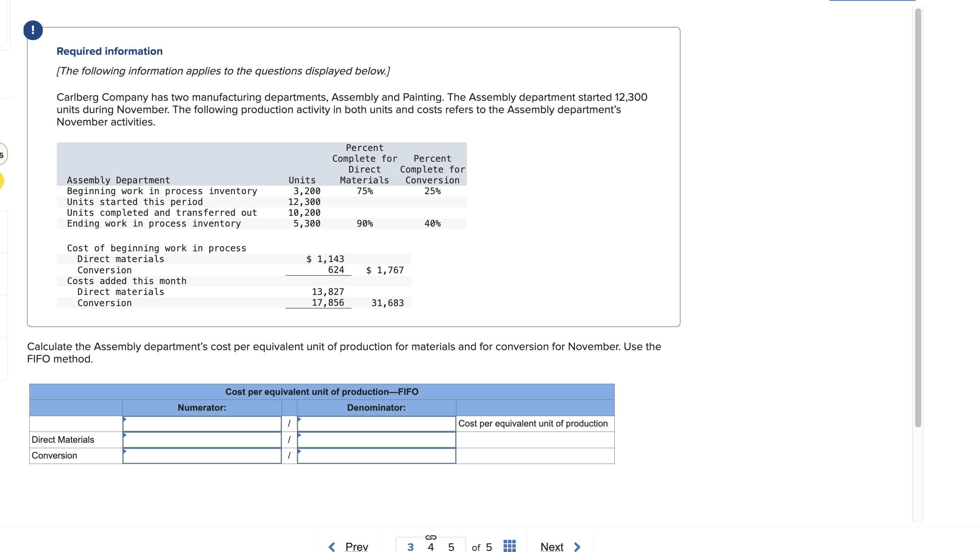
Task: Select current page number 3
Action: (410, 547)
